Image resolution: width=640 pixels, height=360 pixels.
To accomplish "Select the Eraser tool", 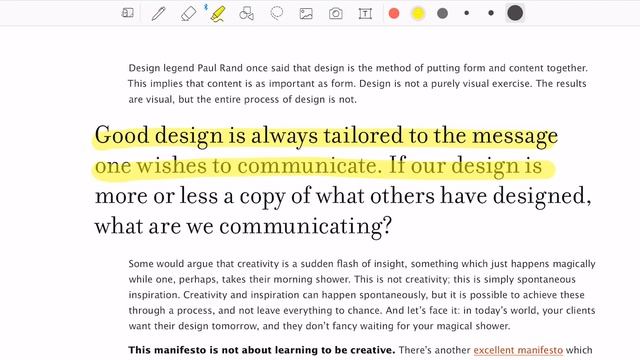I will [188, 13].
